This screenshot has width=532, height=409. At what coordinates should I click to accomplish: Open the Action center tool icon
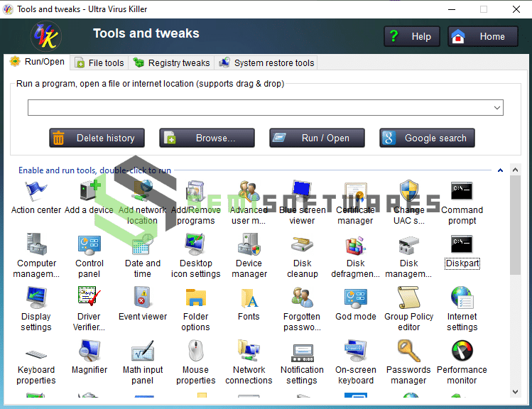pyautogui.click(x=36, y=190)
